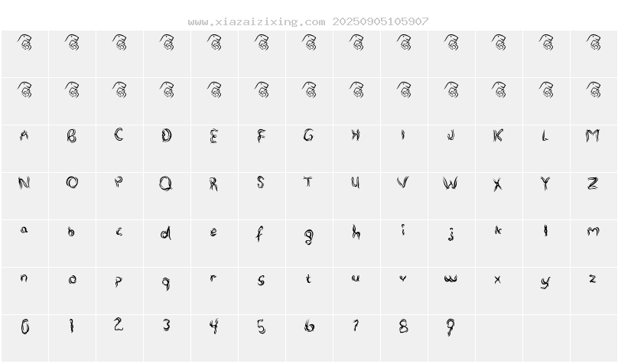Choose the digit 4 glyph cell
Viewport: 618px width, 364px height.
point(213,327)
